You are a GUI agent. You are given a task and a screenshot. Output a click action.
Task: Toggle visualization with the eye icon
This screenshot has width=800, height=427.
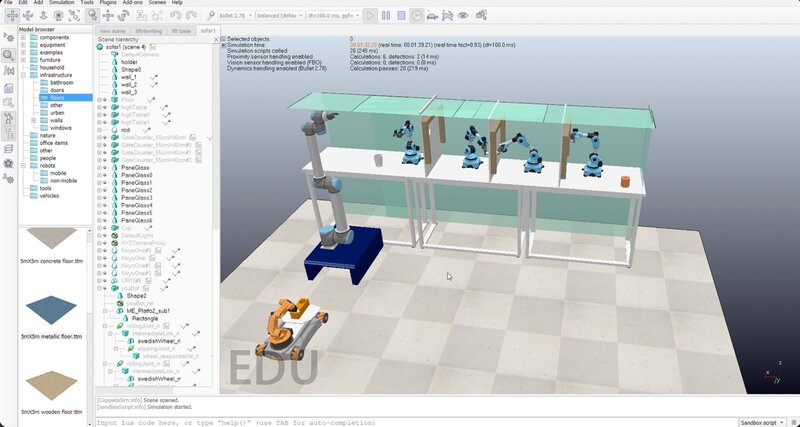point(461,16)
